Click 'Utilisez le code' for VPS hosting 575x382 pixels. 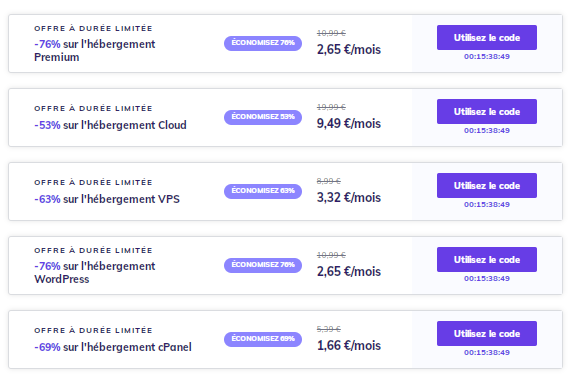click(x=487, y=186)
